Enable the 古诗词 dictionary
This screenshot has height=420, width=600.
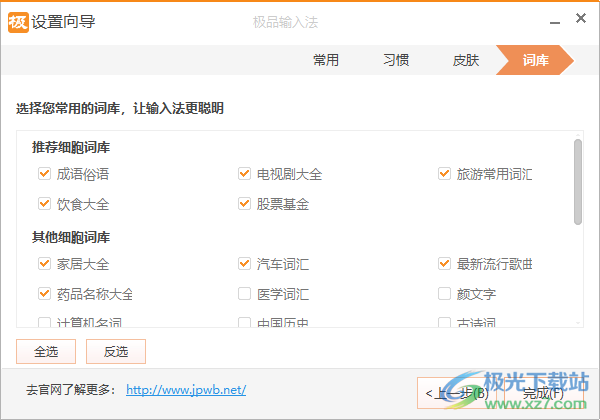[x=444, y=322]
